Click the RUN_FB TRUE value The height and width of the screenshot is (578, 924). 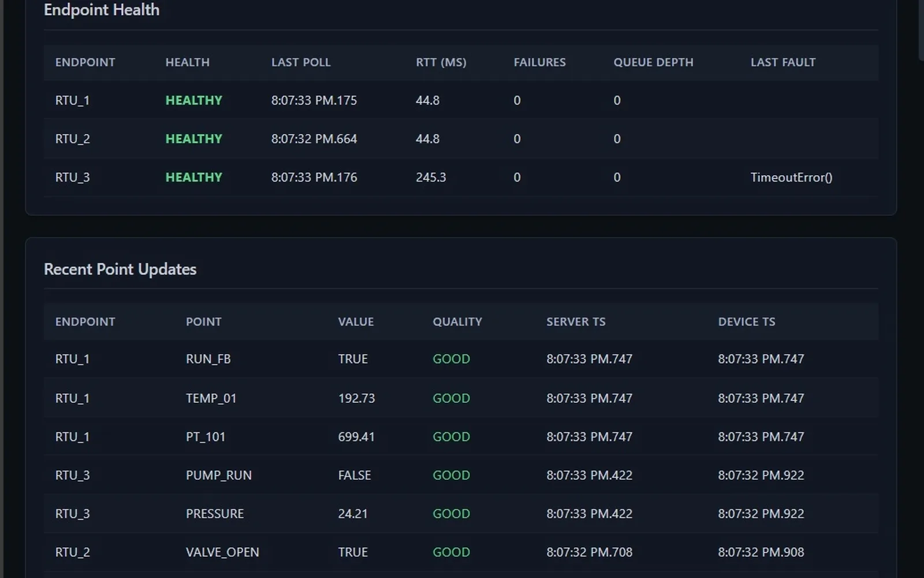353,358
